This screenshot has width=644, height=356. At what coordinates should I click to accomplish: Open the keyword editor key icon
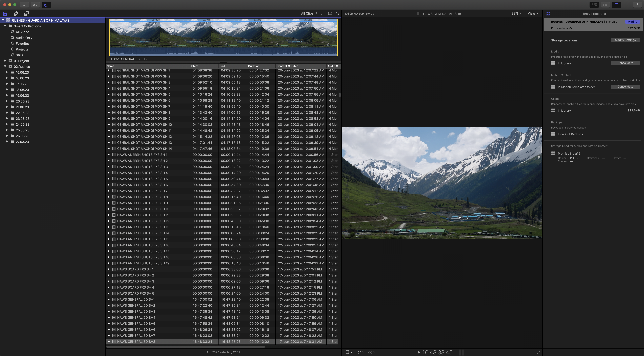[35, 5]
